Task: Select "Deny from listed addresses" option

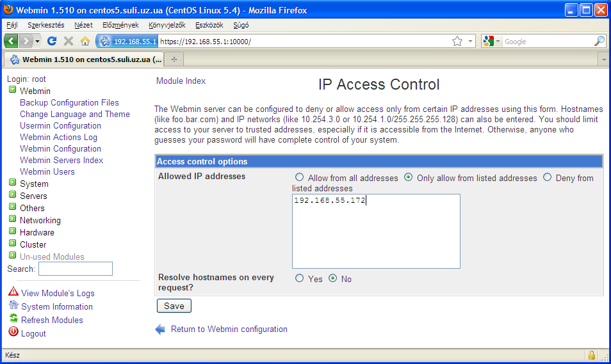Action: (x=547, y=178)
